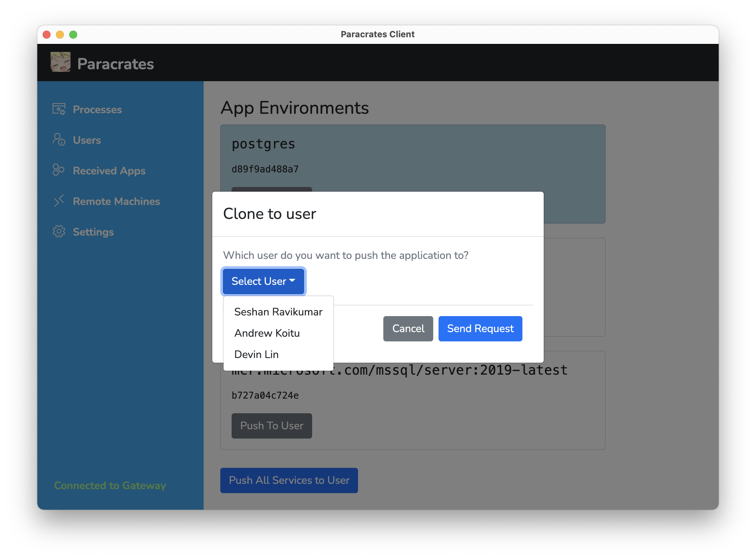Click the Users sidebar icon

59,140
